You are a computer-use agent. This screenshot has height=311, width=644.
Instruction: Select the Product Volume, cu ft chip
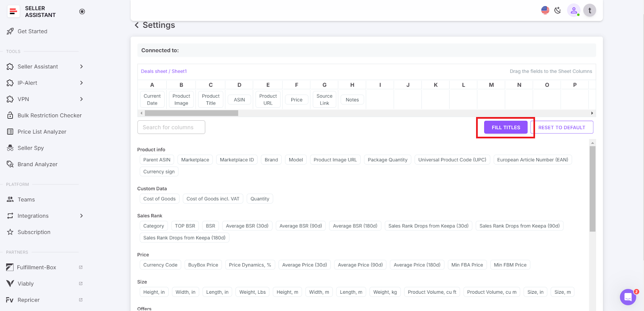point(432,292)
